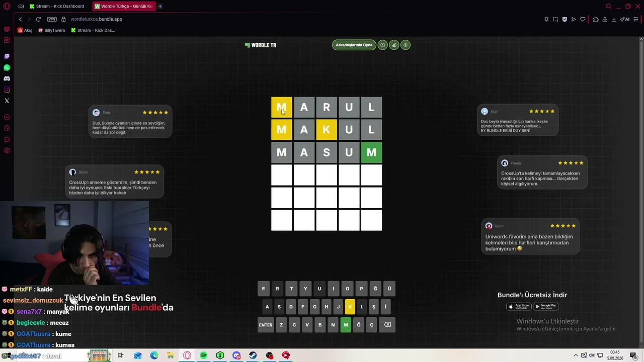Open the profile account icon
Image resolution: width=644 pixels, height=362 pixels.
[605, 19]
